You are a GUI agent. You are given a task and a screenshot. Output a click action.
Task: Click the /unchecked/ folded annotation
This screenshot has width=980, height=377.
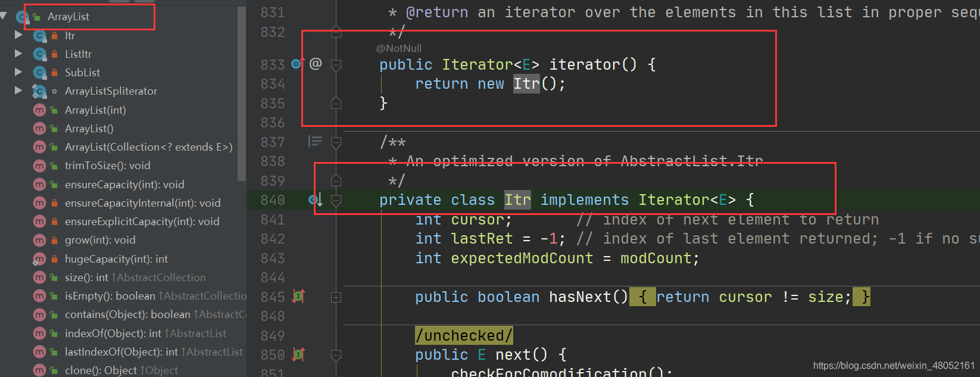tap(464, 335)
